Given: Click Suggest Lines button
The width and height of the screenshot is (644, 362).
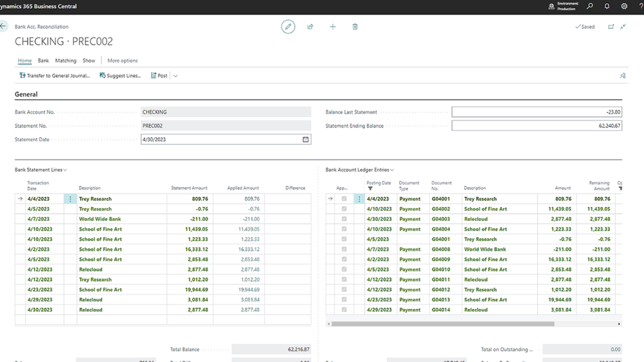Looking at the screenshot, I should [120, 76].
